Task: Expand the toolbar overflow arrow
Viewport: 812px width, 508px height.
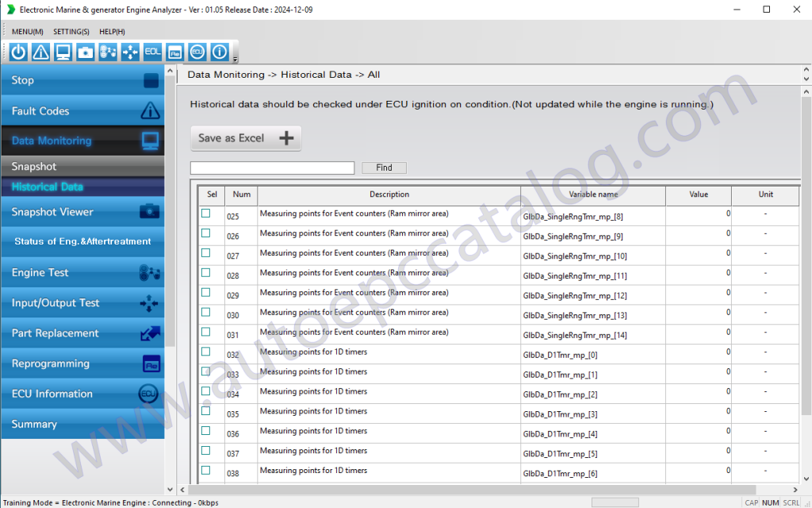Action: click(x=235, y=59)
